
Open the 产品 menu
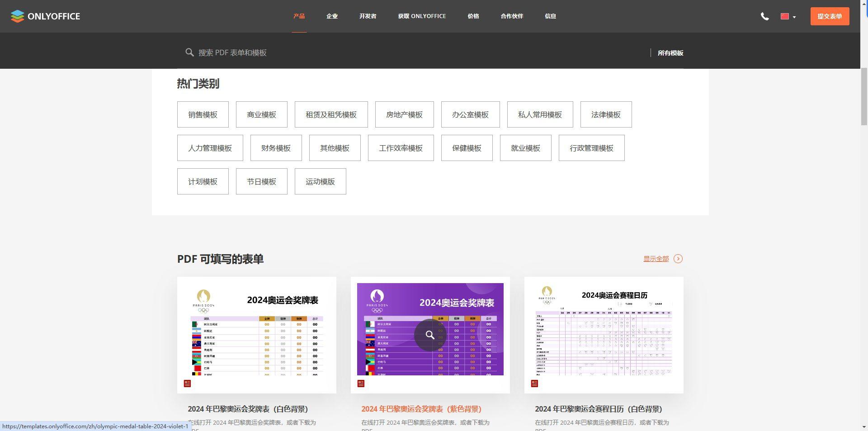coord(298,16)
